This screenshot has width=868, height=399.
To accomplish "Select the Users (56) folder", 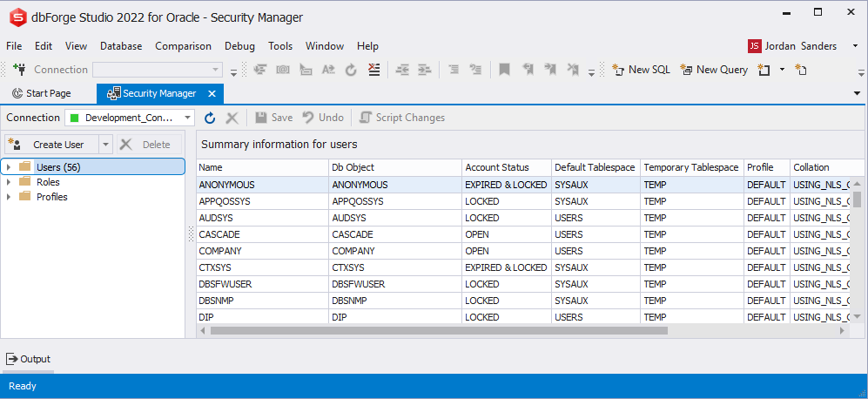I will [x=58, y=166].
